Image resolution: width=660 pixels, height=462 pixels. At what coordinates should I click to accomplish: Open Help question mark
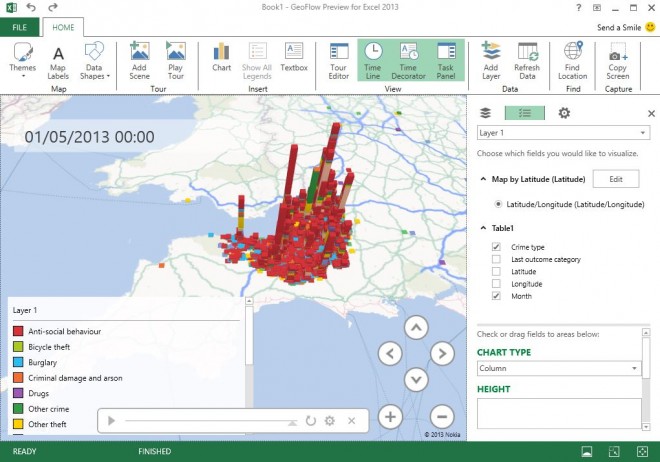(x=579, y=7)
